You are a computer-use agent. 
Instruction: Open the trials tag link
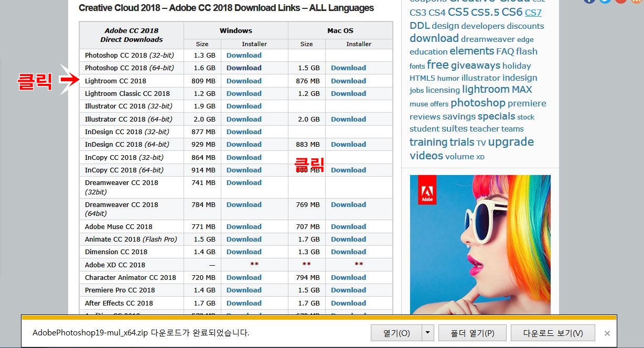(461, 142)
